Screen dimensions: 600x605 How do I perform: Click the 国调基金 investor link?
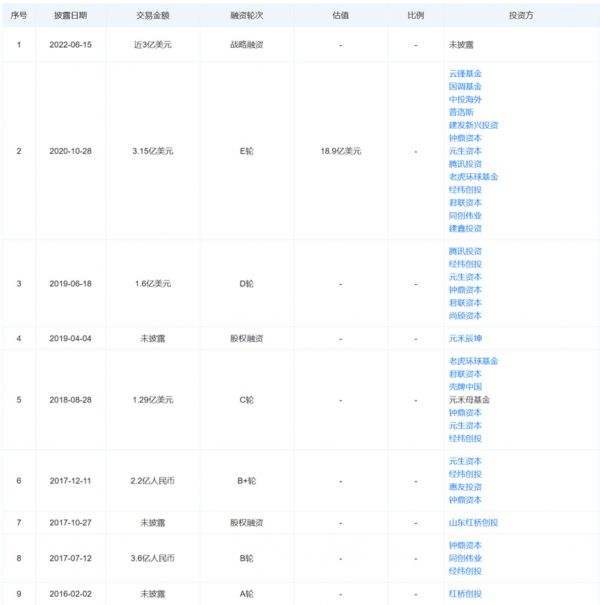pos(465,87)
